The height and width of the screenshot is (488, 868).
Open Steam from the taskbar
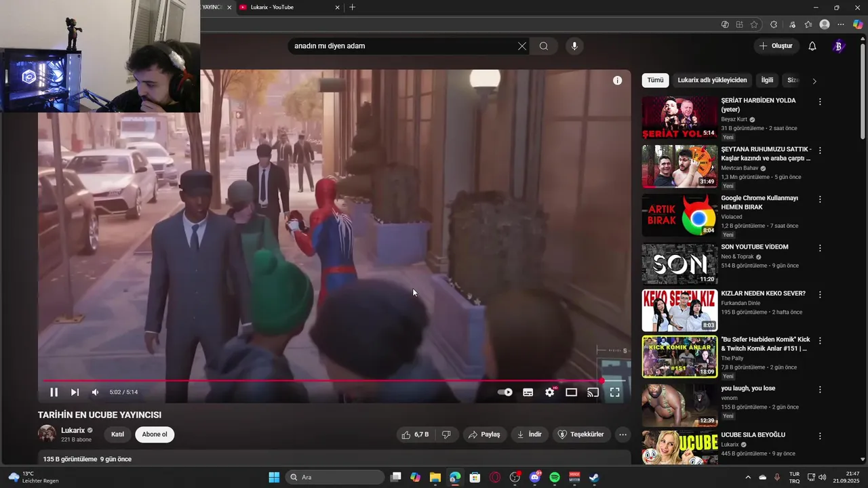[594, 477]
